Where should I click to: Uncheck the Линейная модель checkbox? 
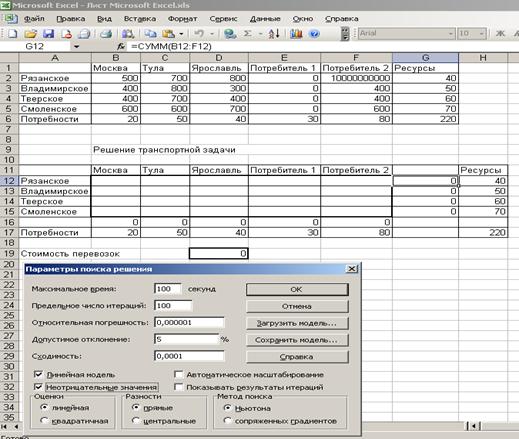tap(38, 374)
